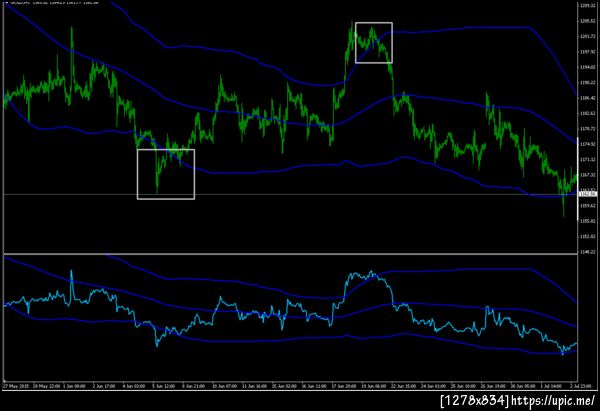Click the "17 Jun 20:00" time axis label

[x=344, y=387]
